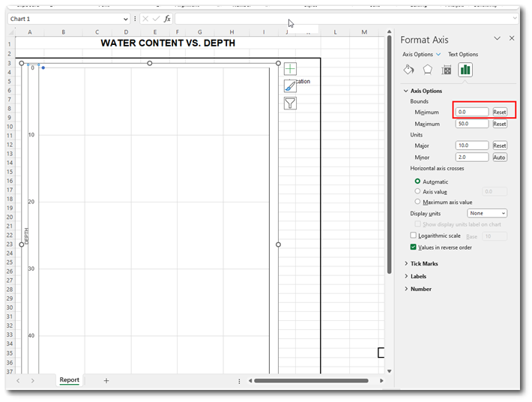The width and height of the screenshot is (532, 402).
Task: Enable the Logarithmic scale checkbox
Action: (x=414, y=235)
